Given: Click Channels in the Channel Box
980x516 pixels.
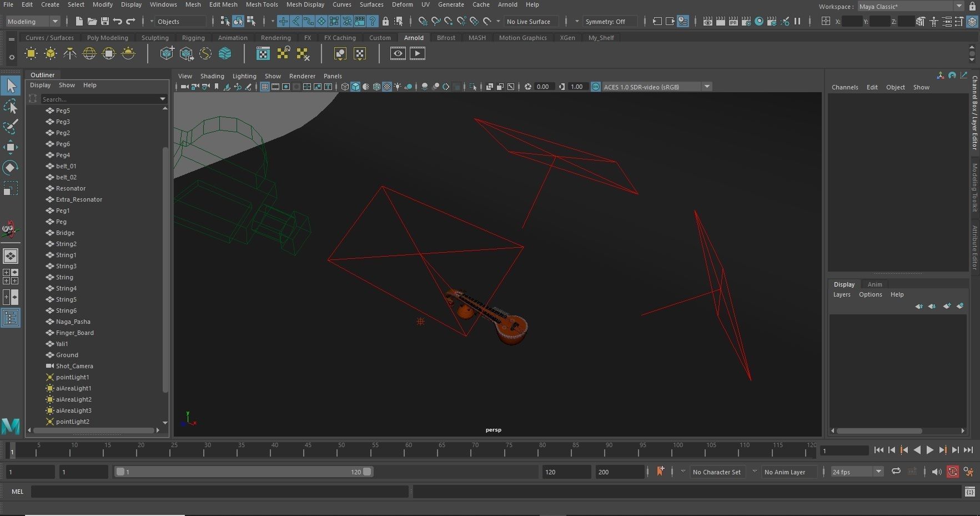Looking at the screenshot, I should [x=845, y=87].
